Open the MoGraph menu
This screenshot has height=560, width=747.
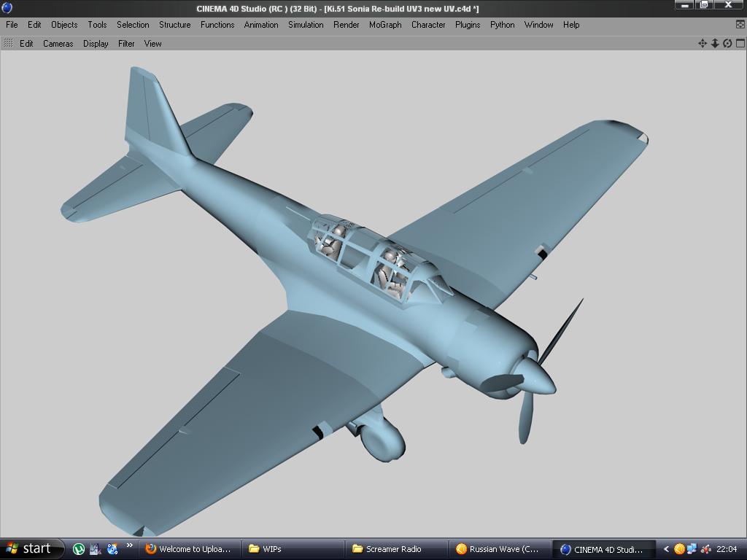(x=385, y=25)
